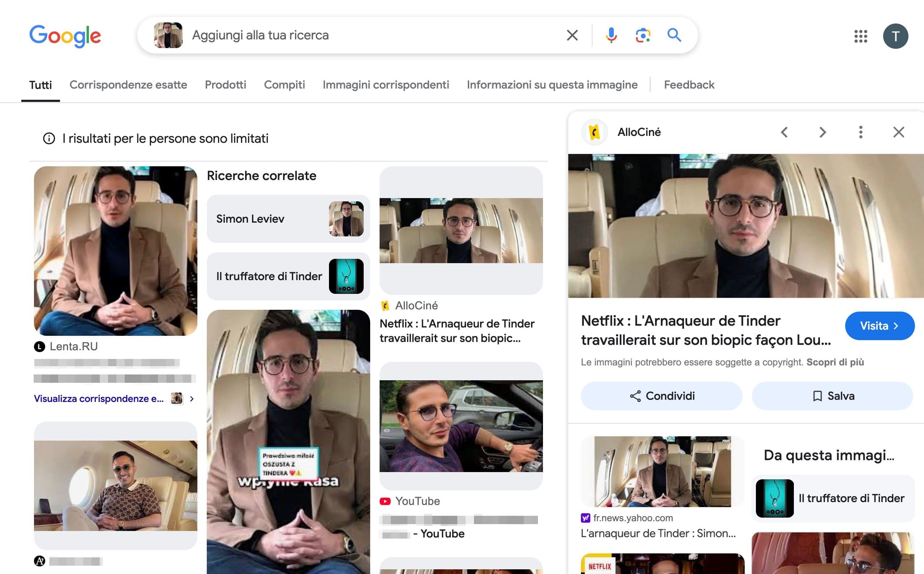Close the AlloCiné preview panel
Viewport: 924px width, 574px height.
point(899,132)
